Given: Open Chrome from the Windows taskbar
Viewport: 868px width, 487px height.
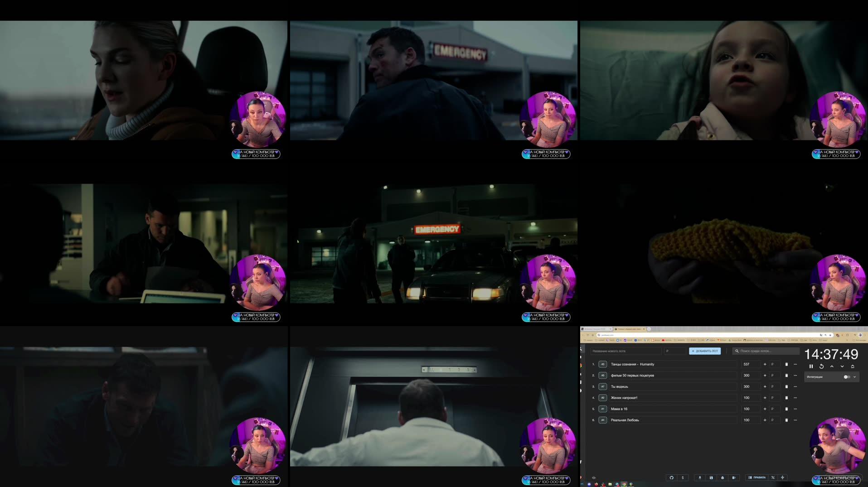Looking at the screenshot, I should (624, 484).
